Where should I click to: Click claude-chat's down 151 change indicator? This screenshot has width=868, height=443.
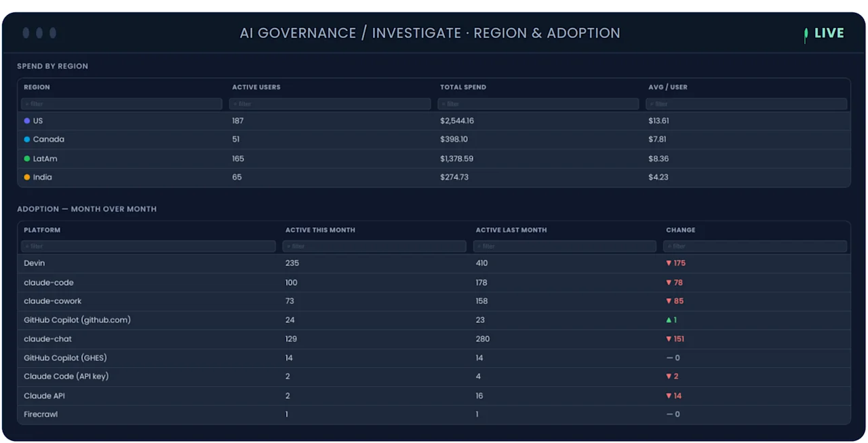675,339
